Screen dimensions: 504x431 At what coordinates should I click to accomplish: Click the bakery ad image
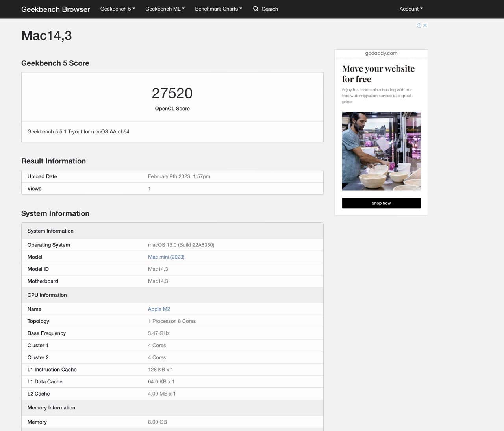[381, 151]
